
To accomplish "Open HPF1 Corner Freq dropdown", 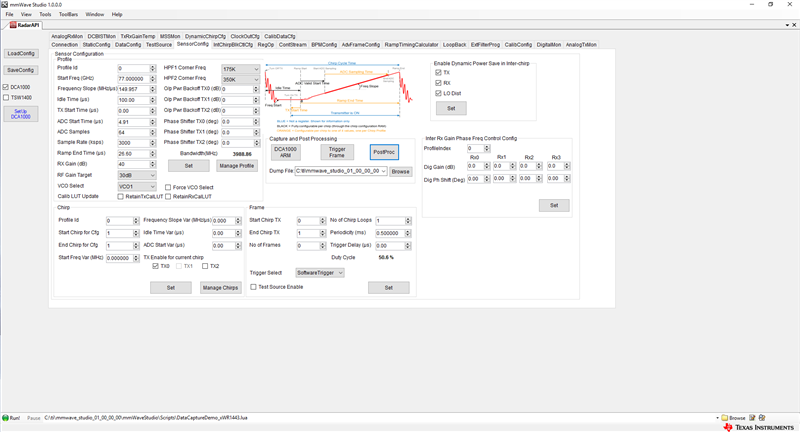I will [x=240, y=69].
